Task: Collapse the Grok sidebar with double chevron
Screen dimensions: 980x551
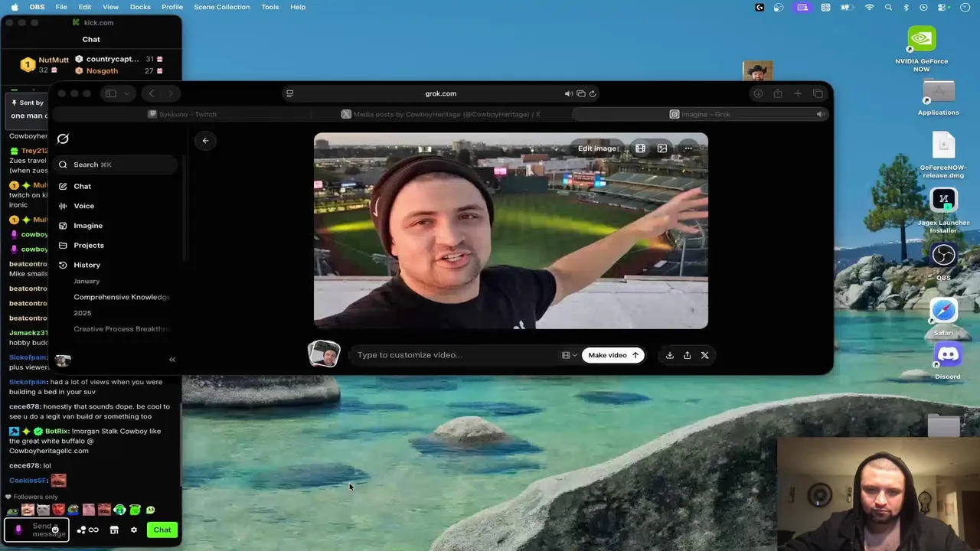Action: 172,360
